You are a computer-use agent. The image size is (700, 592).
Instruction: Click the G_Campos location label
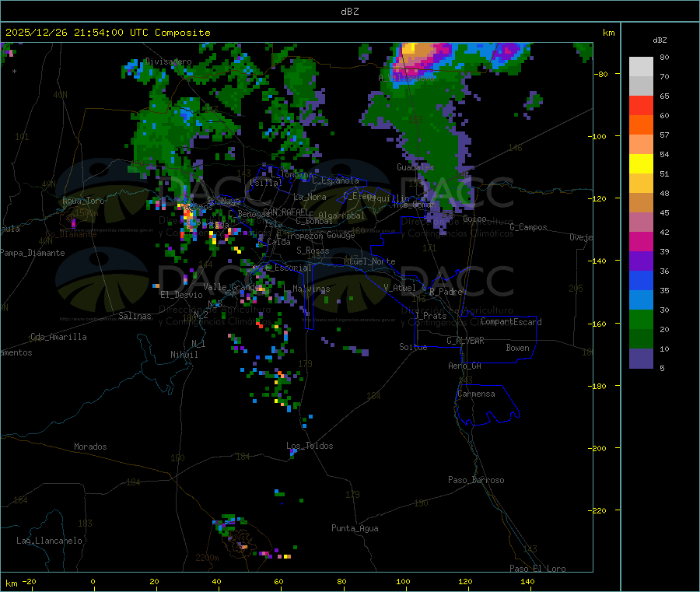528,227
